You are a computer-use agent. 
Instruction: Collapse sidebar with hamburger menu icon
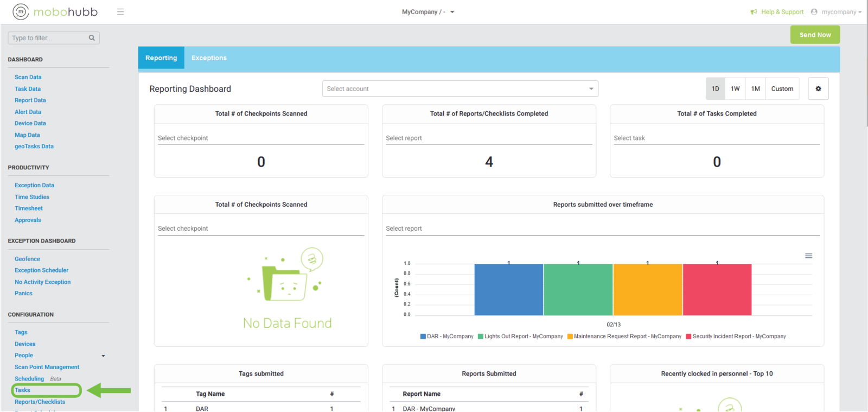(x=120, y=11)
